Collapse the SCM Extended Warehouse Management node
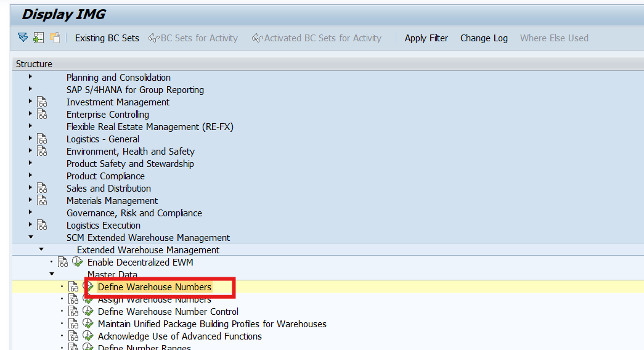Image resolution: width=644 pixels, height=350 pixels. pyautogui.click(x=31, y=237)
